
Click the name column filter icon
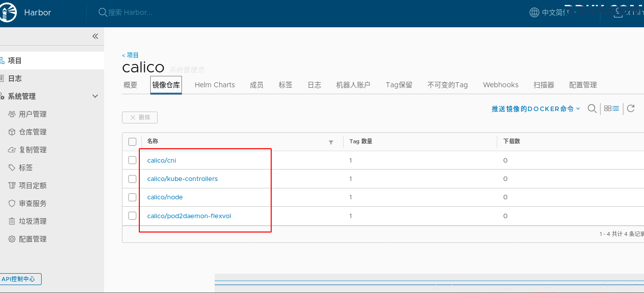pyautogui.click(x=331, y=142)
